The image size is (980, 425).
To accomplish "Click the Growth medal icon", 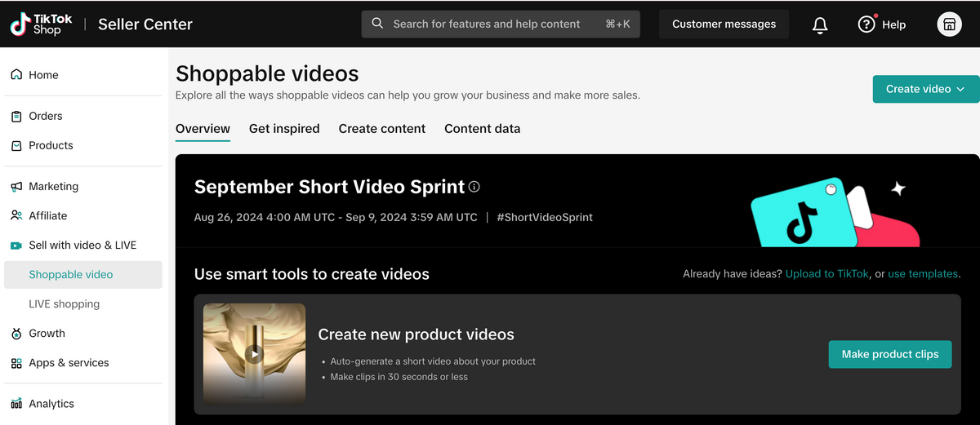I will click(x=16, y=334).
